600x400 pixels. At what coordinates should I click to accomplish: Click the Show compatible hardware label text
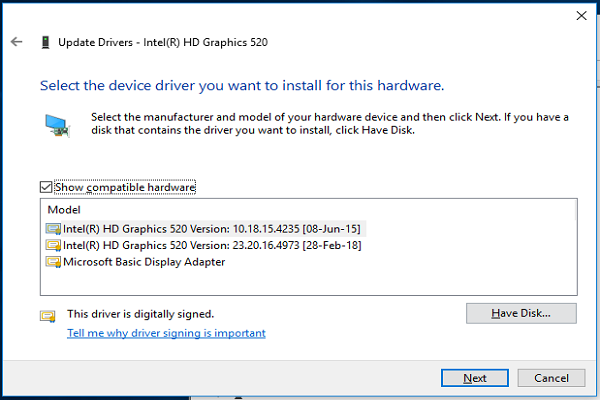(125, 187)
